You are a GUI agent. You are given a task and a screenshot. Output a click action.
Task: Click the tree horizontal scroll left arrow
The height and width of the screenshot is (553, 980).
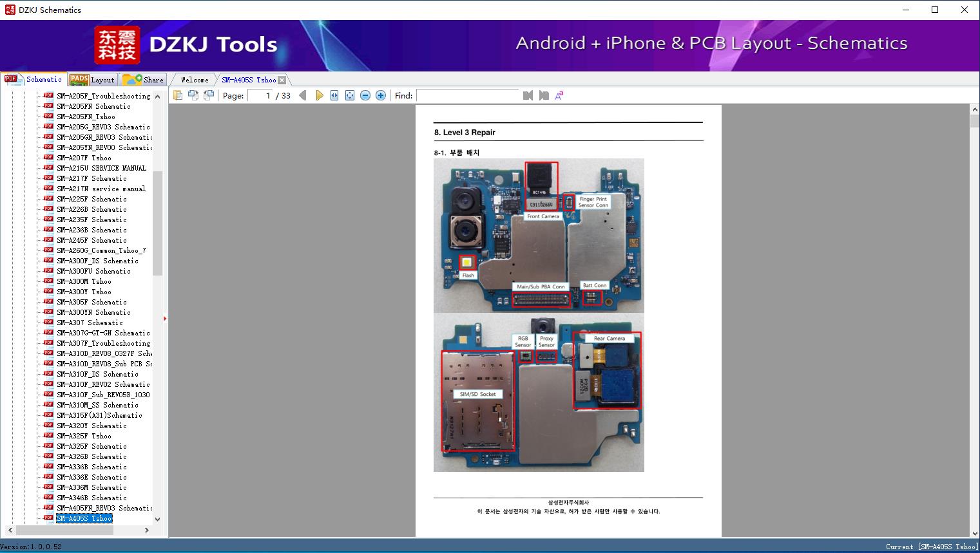point(9,530)
